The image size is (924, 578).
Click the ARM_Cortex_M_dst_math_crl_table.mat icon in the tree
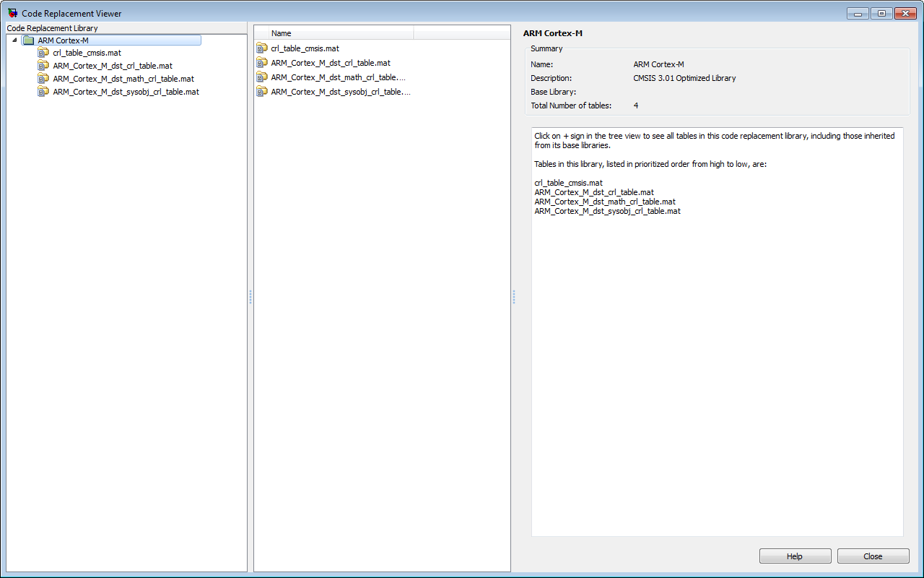click(43, 79)
